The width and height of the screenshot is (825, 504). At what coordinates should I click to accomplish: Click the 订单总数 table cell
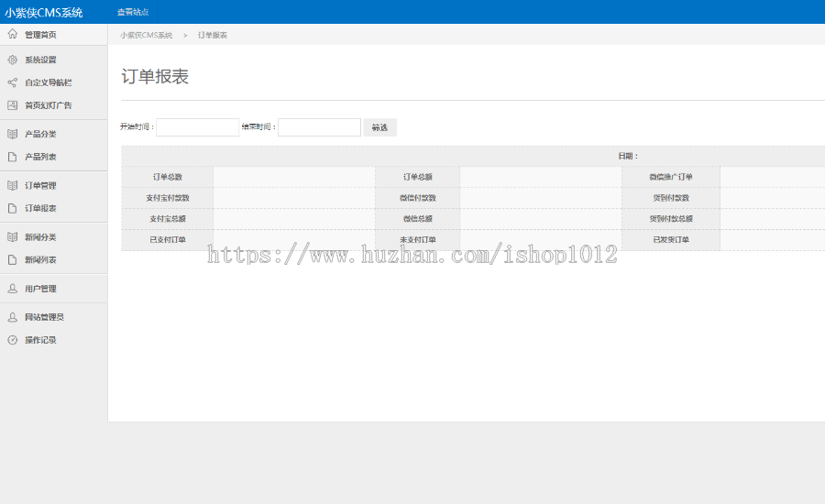click(167, 177)
